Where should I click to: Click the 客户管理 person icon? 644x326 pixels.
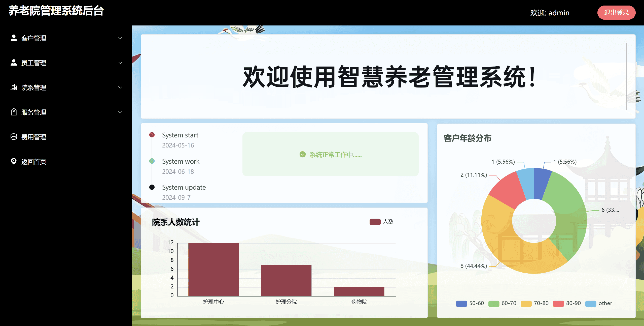(x=14, y=38)
